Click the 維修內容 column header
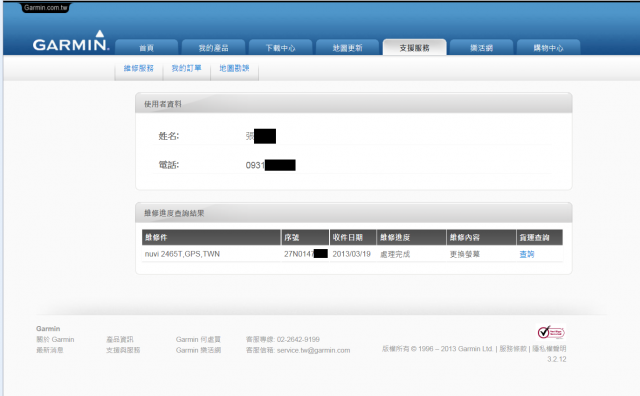Image resolution: width=640 pixels, height=396 pixels. pyautogui.click(x=481, y=237)
